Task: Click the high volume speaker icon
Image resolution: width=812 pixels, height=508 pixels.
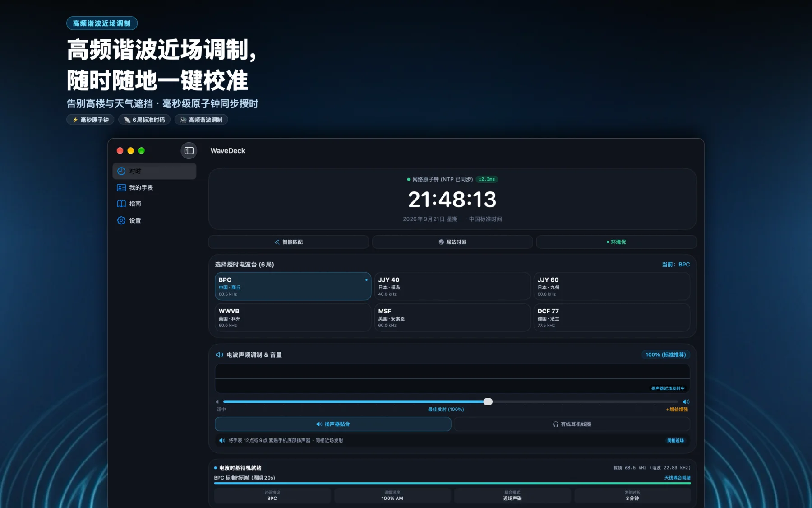Action: pos(686,401)
